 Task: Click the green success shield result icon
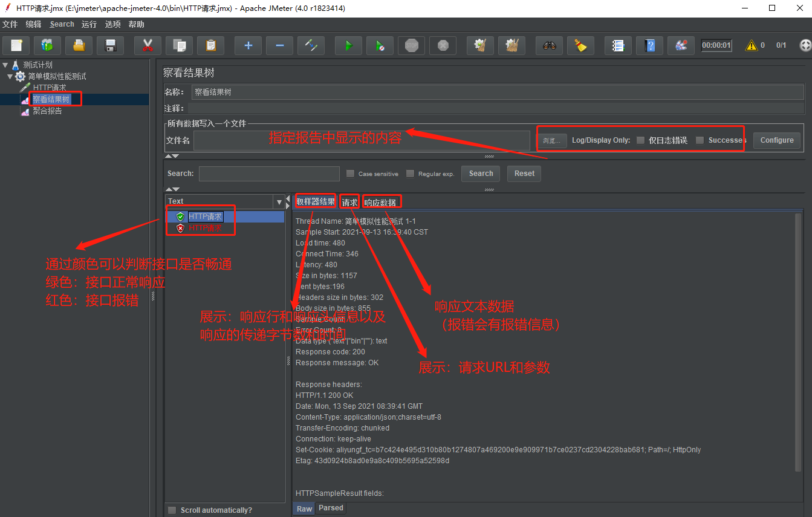tap(180, 216)
